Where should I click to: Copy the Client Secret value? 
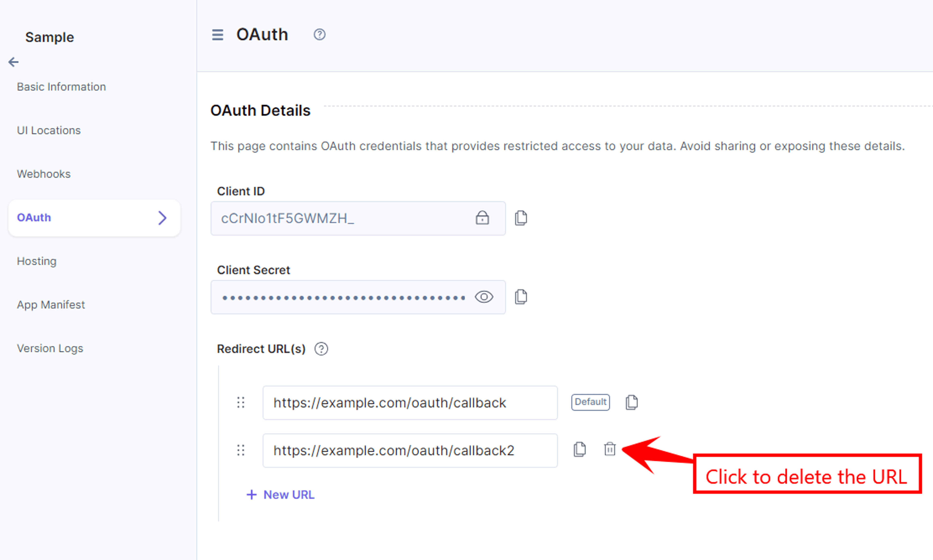point(521,297)
